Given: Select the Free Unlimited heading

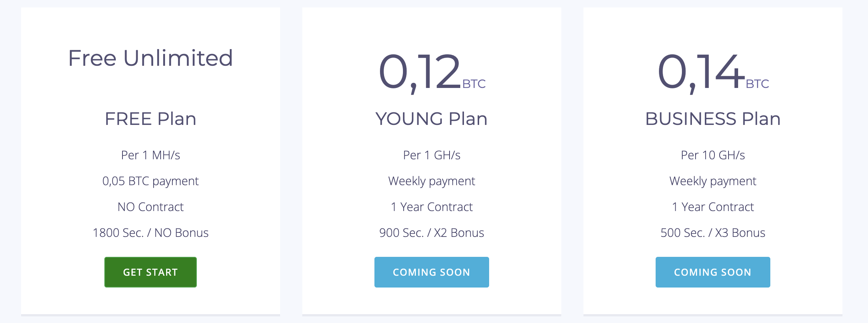Looking at the screenshot, I should click(150, 58).
